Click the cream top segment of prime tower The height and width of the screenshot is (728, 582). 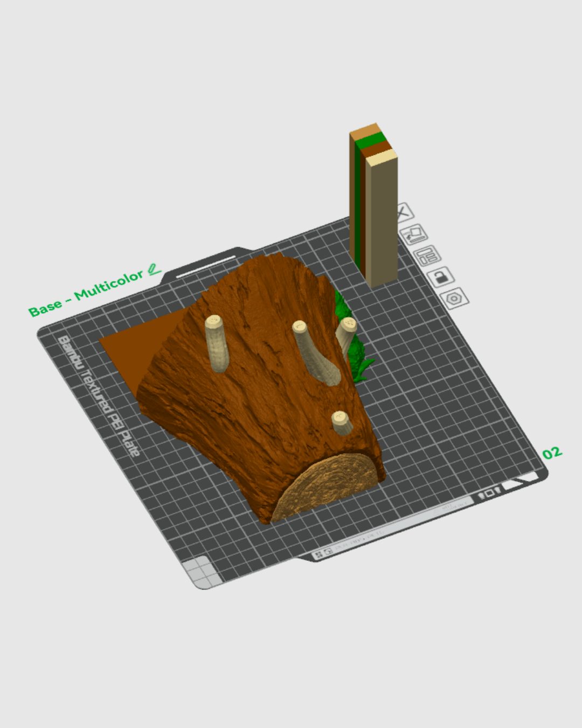point(382,158)
